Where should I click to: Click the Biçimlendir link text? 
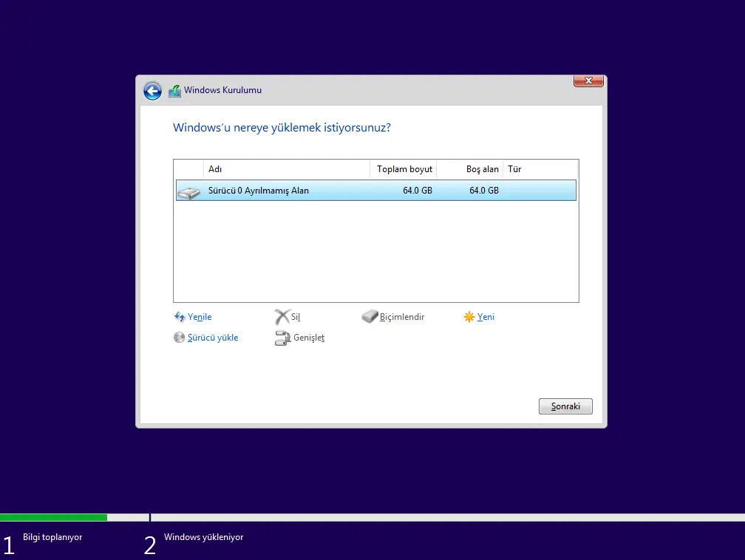[402, 317]
